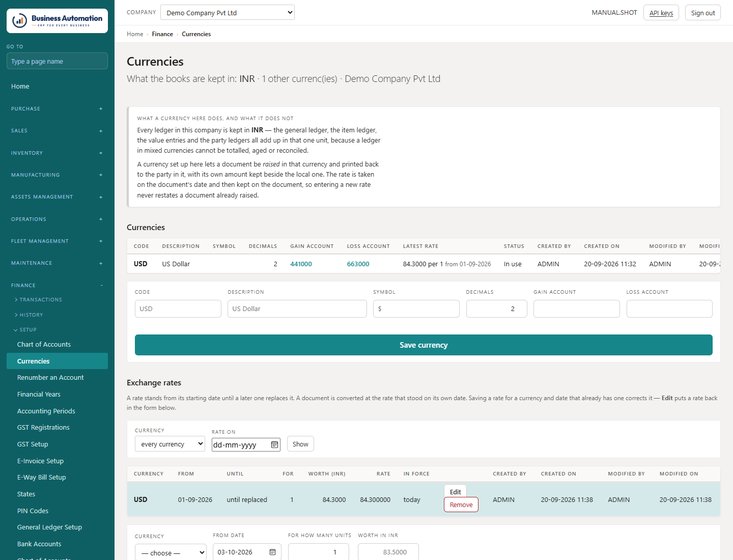733x560 pixels.
Task: Open the every currency filter dropdown
Action: point(170,444)
